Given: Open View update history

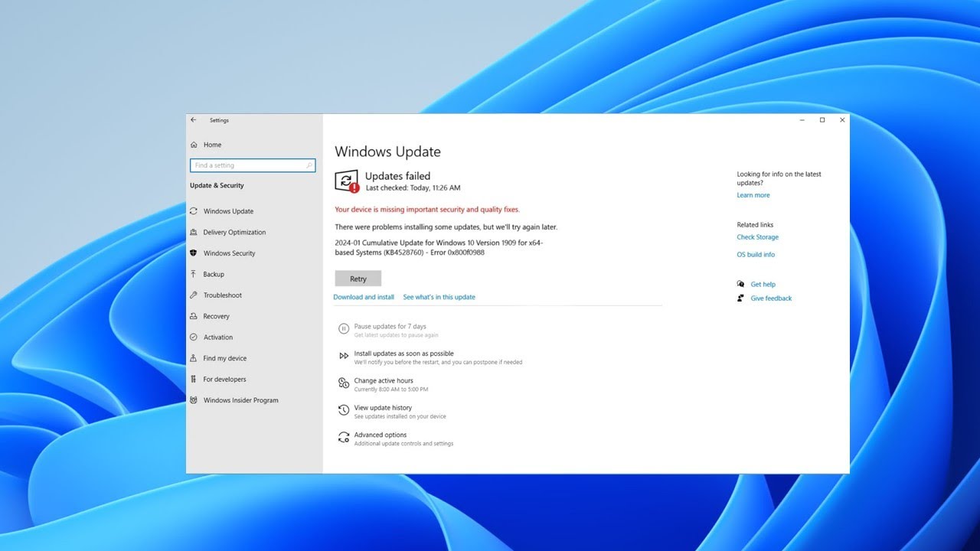Looking at the screenshot, I should (382, 408).
